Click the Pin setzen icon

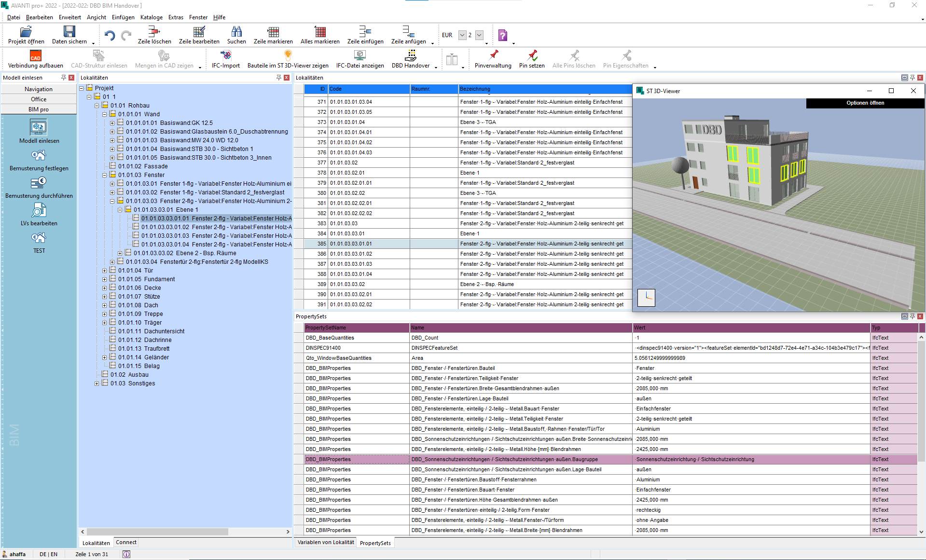coord(532,56)
